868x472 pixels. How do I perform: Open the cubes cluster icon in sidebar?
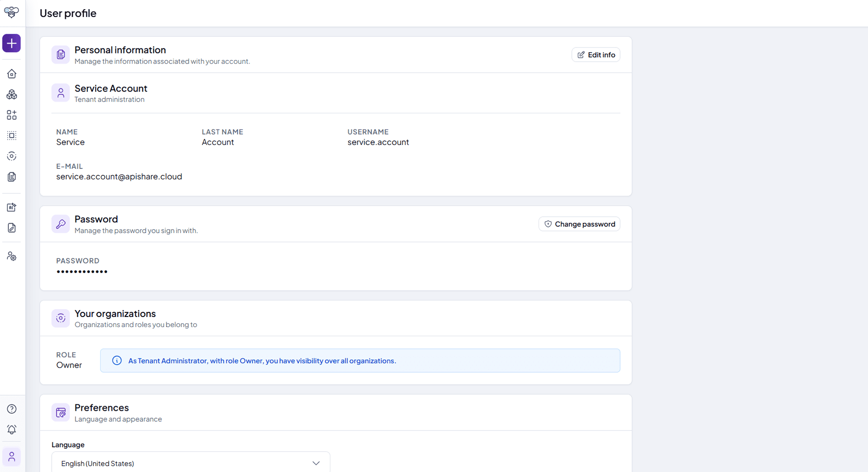pyautogui.click(x=11, y=94)
